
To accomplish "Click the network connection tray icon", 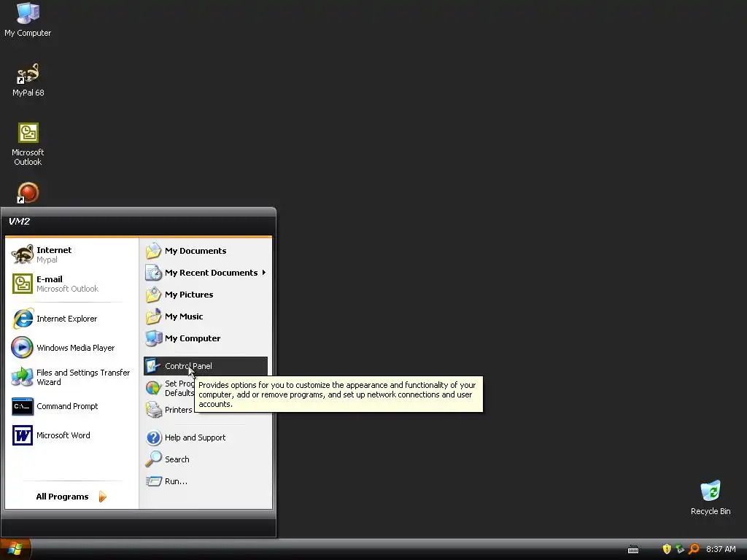I will coord(680,549).
